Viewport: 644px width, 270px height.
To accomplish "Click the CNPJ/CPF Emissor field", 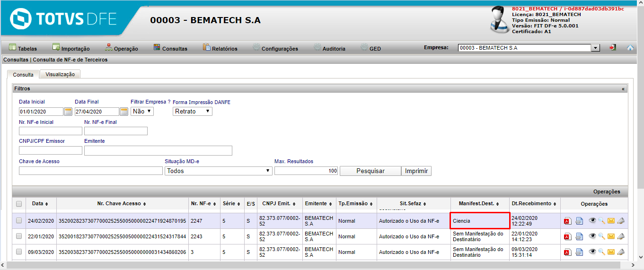I will pyautogui.click(x=51, y=150).
